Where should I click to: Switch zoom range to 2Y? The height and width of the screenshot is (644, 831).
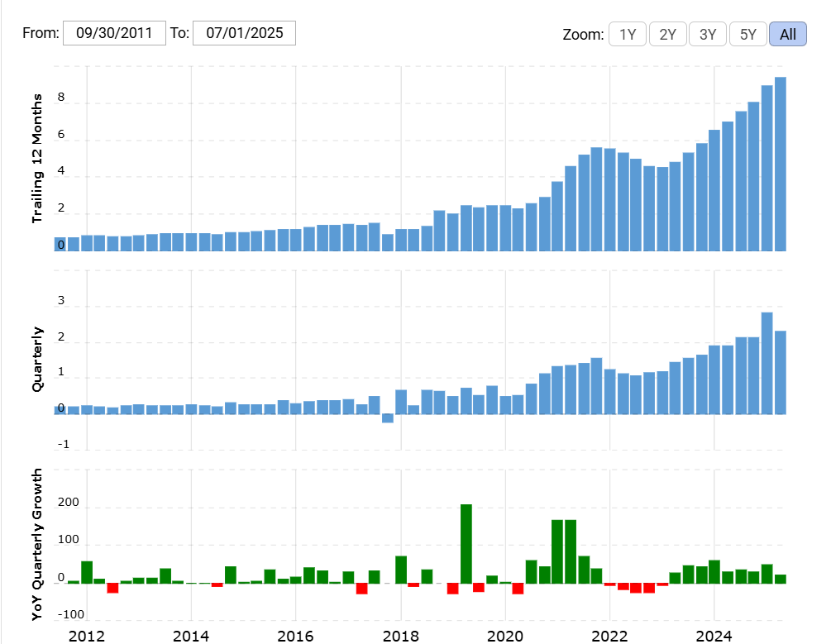pos(667,35)
